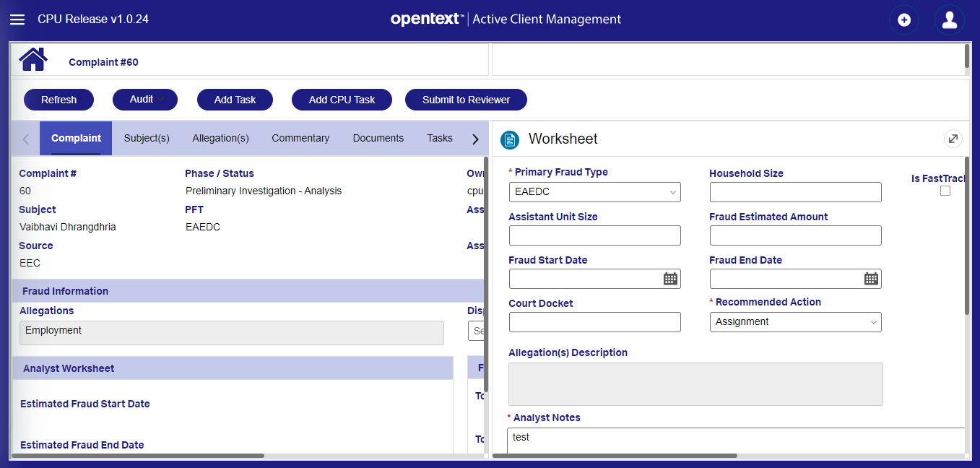
Task: Switch to the Subject(s) tab
Action: [x=147, y=138]
